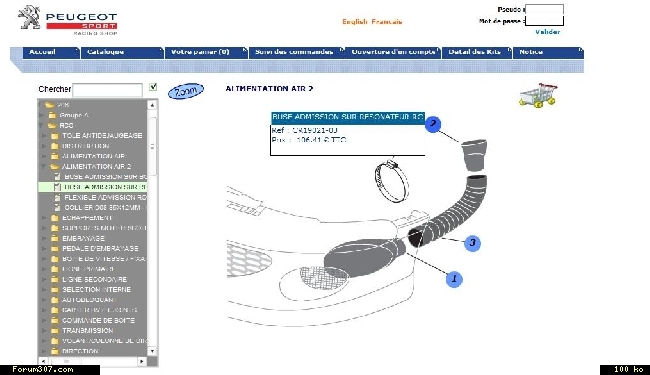Click the Valider login link

547,32
